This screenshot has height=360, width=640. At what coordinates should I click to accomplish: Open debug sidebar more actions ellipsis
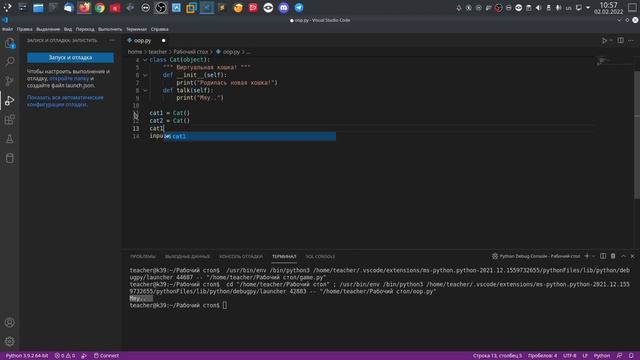click(112, 40)
